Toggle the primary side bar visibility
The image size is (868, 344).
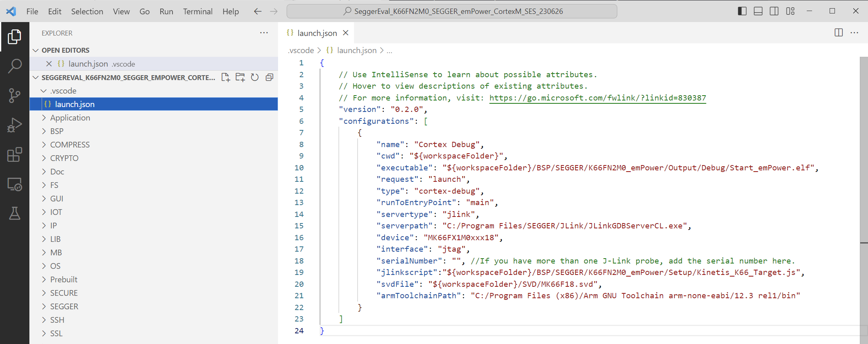point(742,11)
